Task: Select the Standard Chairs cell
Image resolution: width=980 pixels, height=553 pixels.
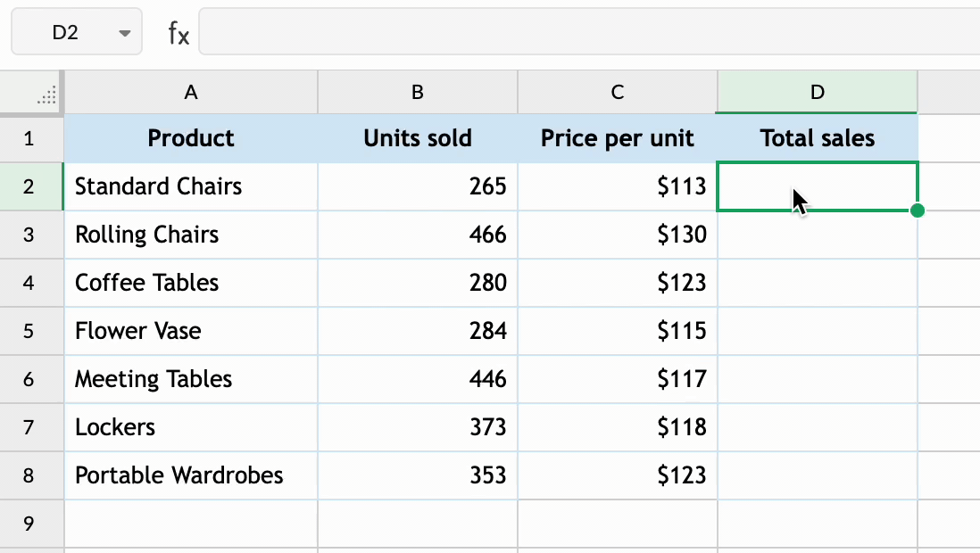Action: coord(190,186)
